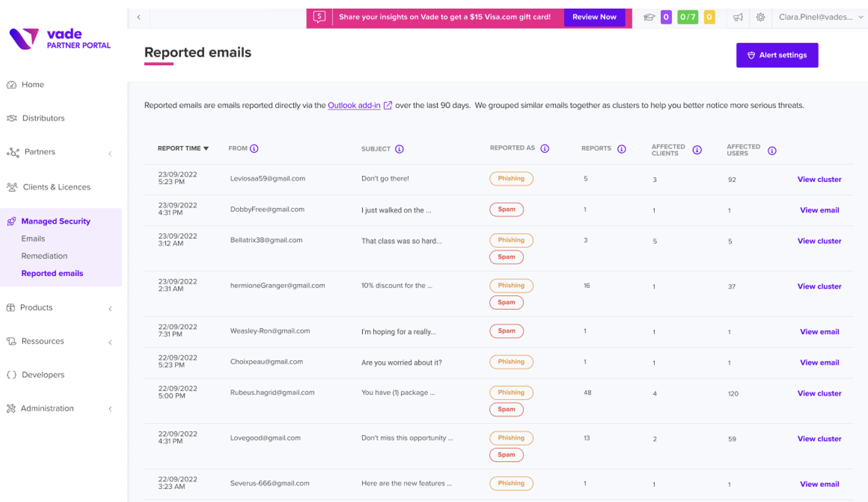Click the info icon beside REPORTS header
Viewport: 868px width, 502px height.
[622, 149]
